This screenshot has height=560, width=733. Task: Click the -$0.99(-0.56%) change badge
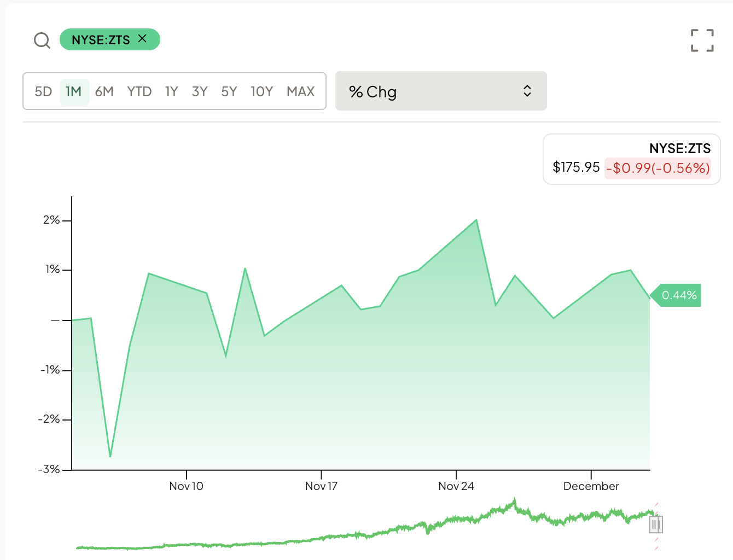click(658, 168)
